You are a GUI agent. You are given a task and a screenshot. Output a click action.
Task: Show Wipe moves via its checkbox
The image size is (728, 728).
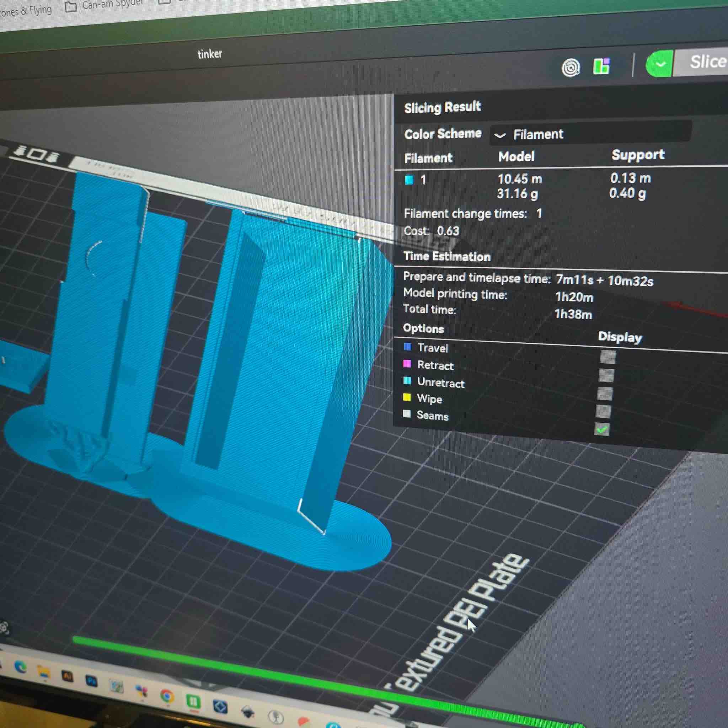coord(603,411)
